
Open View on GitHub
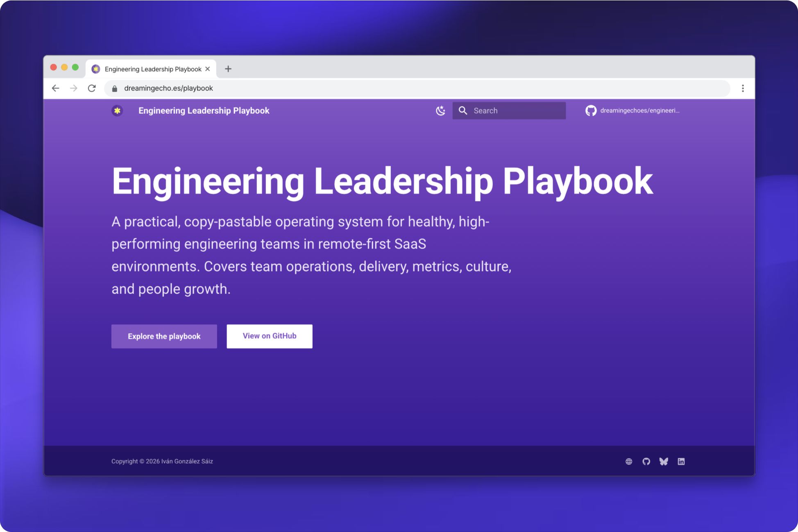coord(269,336)
